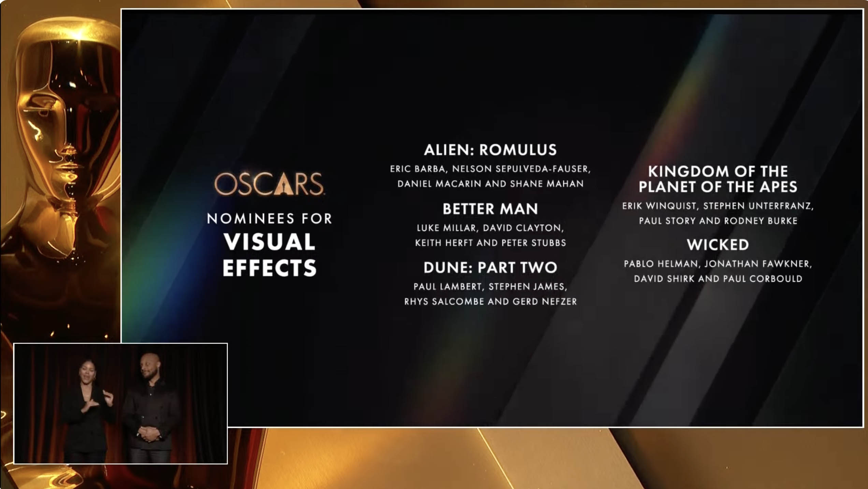Click the gold OSCARS logo
This screenshot has width=868, height=489.
(x=269, y=184)
